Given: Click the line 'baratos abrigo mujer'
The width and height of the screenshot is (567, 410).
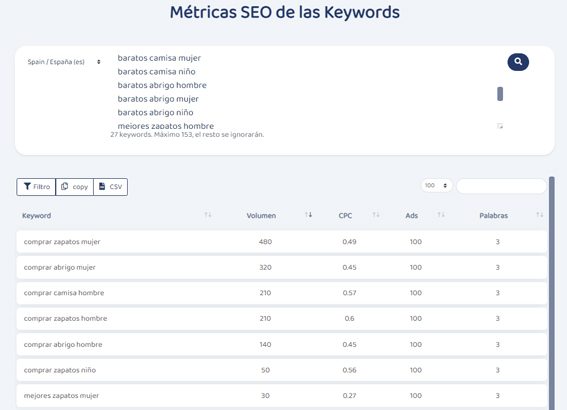Looking at the screenshot, I should point(158,99).
